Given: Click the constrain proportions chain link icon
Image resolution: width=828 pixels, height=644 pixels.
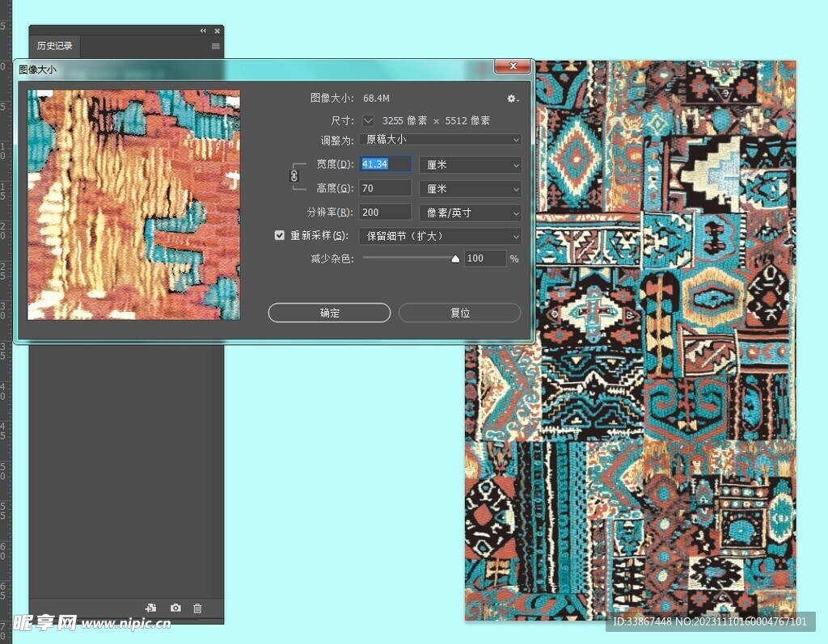Looking at the screenshot, I should tap(294, 175).
